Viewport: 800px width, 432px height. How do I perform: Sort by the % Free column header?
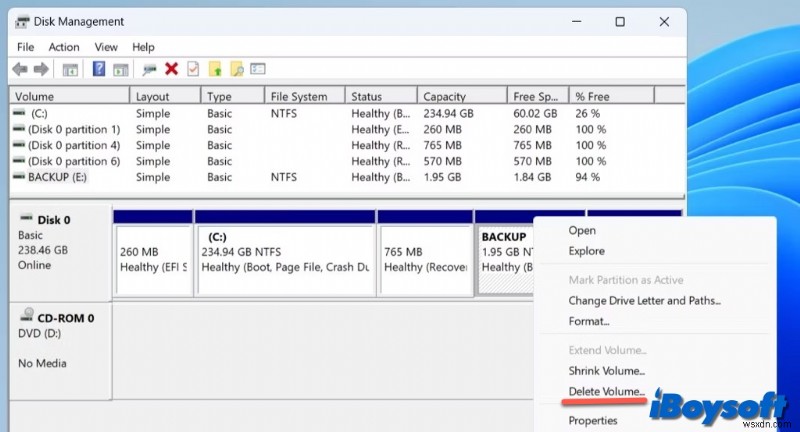pyautogui.click(x=611, y=96)
